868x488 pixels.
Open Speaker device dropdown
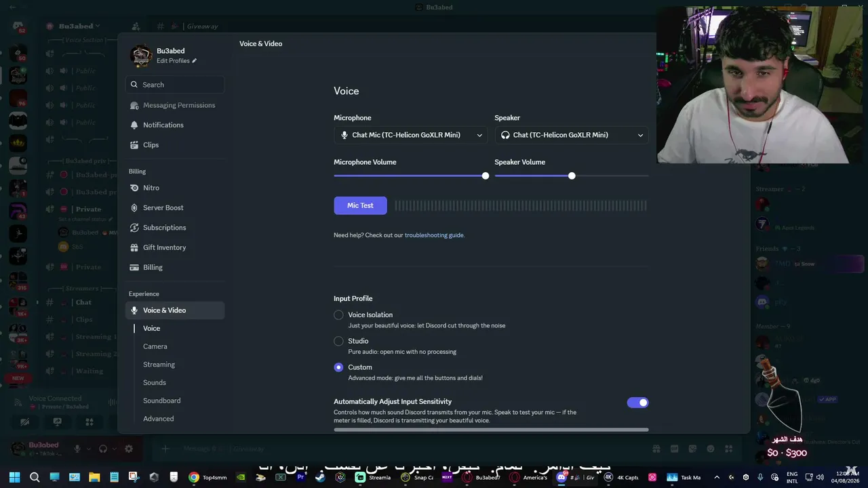(572, 135)
